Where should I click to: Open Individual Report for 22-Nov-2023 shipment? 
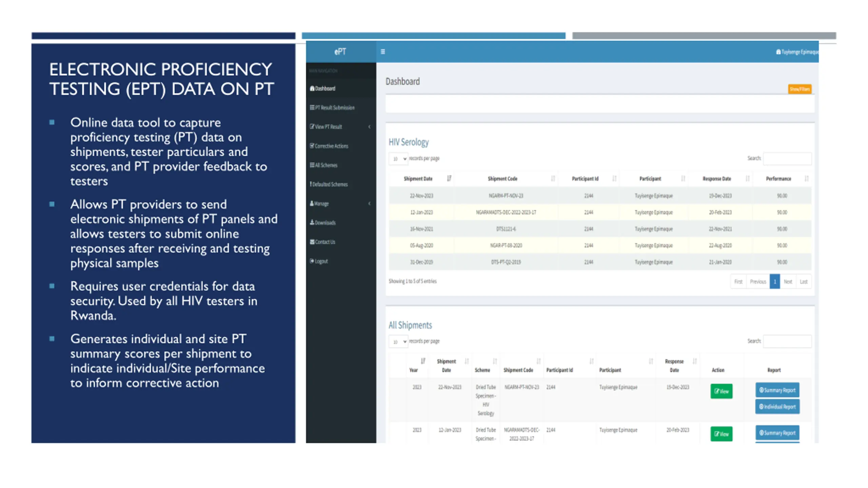pyautogui.click(x=777, y=407)
